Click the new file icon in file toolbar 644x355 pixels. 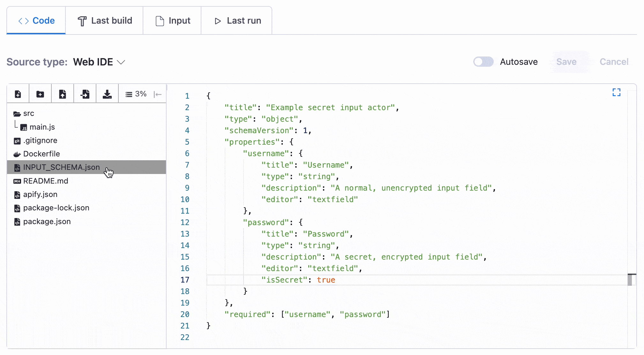18,94
